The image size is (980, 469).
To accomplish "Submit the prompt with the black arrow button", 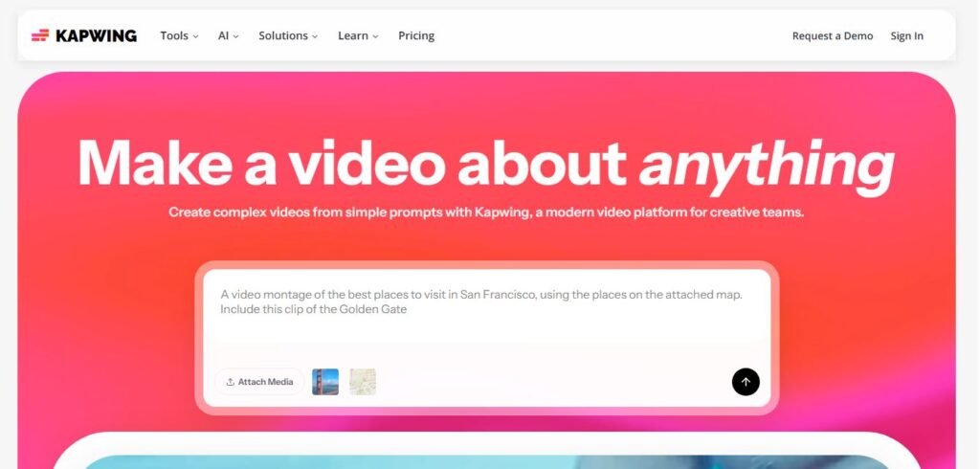I will [746, 382].
